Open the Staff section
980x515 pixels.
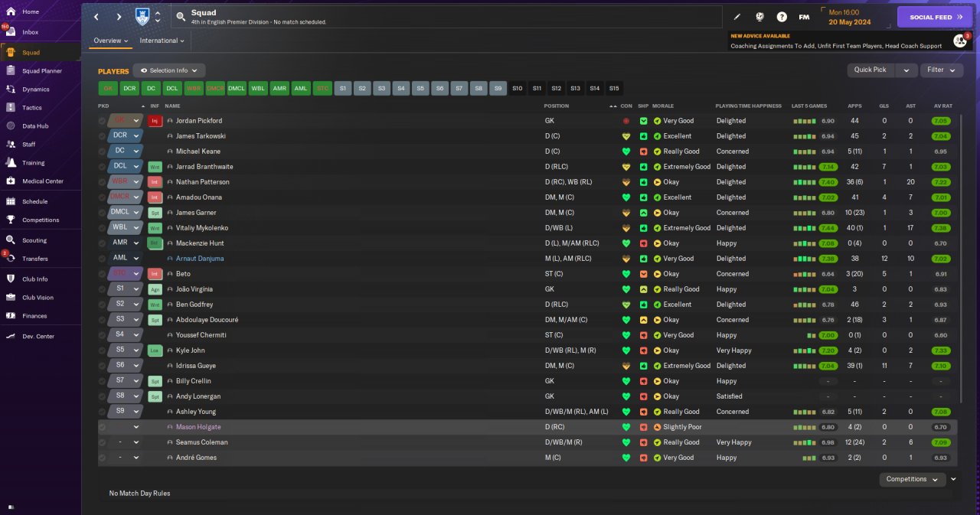(29, 144)
